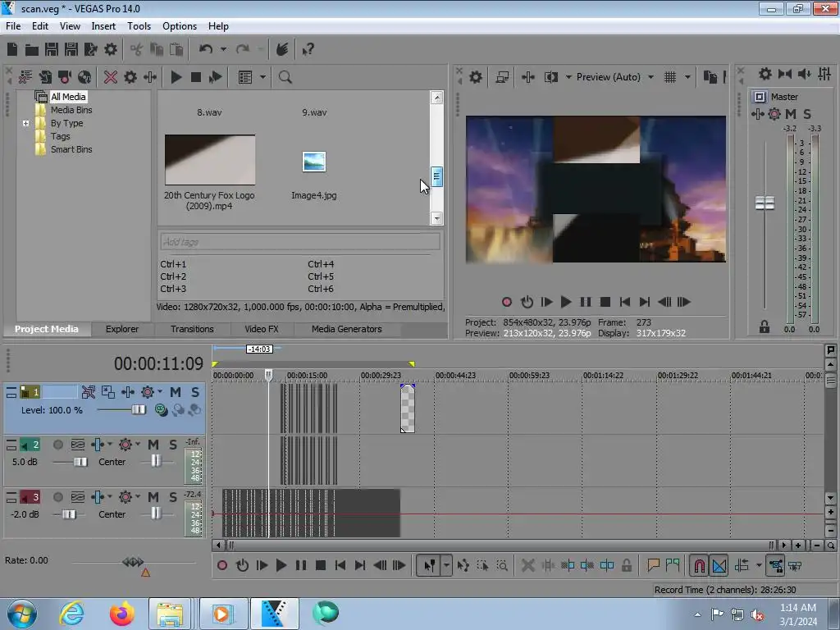Toggle Master bus Solo button

click(807, 114)
